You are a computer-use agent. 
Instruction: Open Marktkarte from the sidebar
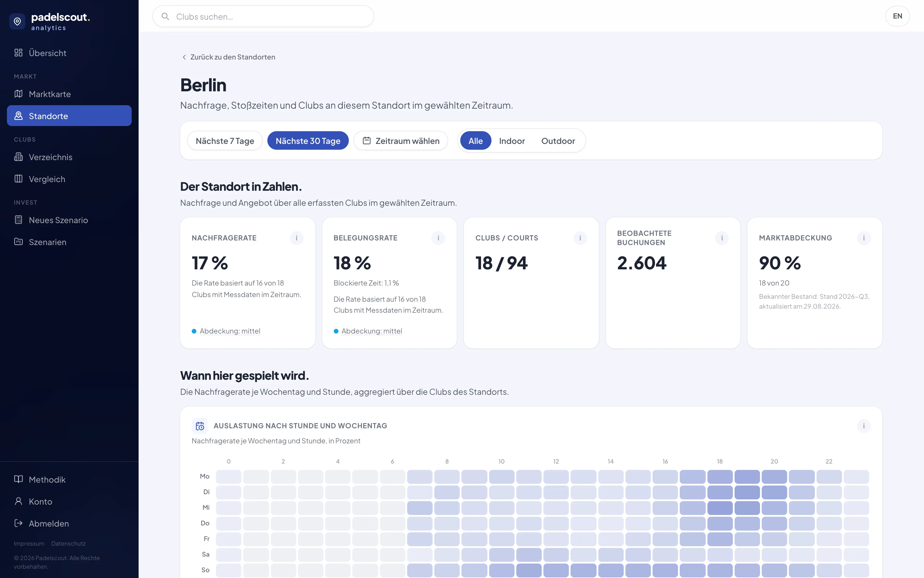[69, 94]
